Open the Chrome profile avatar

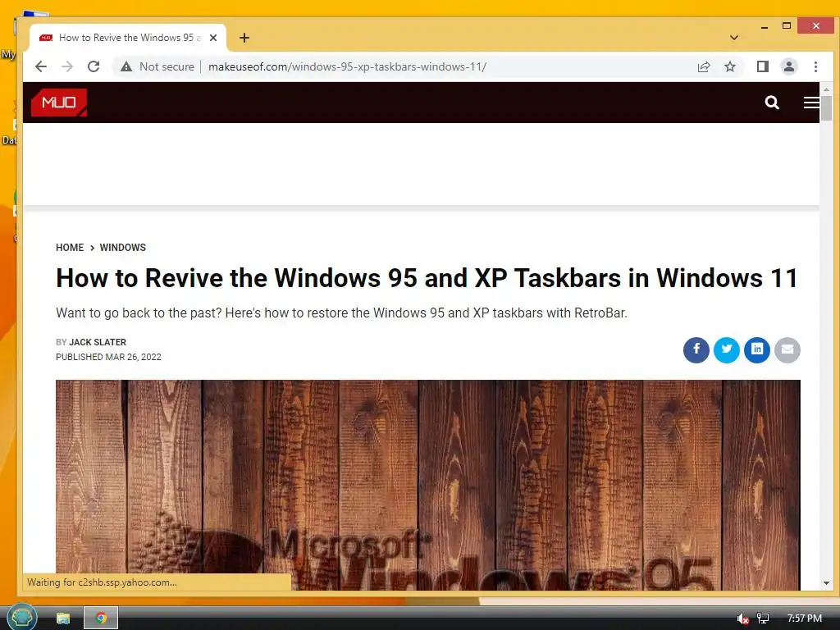click(789, 66)
